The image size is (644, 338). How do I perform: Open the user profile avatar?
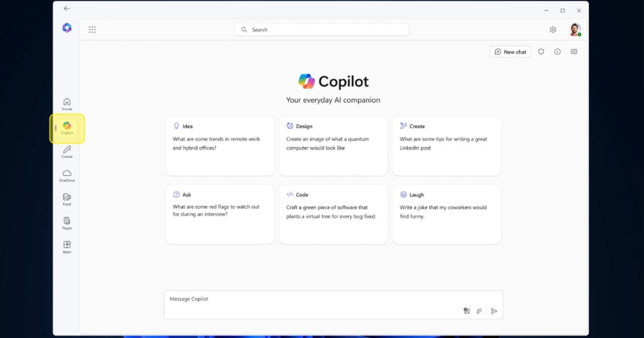tap(575, 30)
